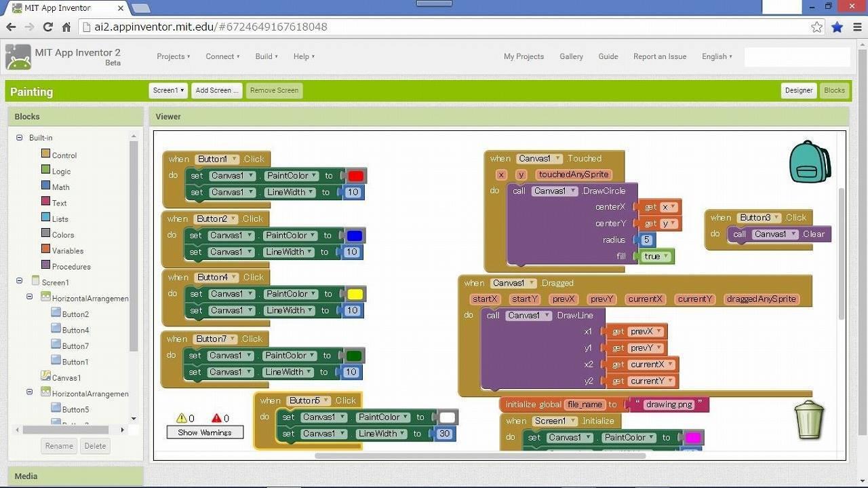Open the Gallery link
868x488 pixels.
point(571,56)
